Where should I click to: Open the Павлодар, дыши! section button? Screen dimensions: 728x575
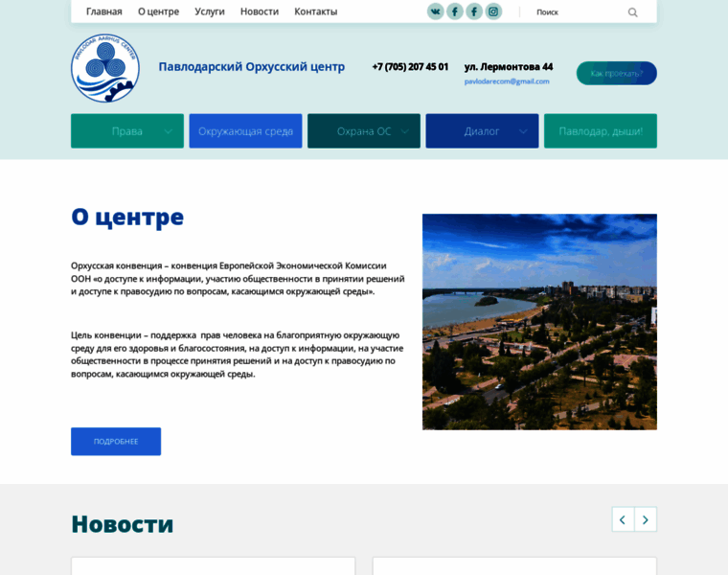[601, 131]
